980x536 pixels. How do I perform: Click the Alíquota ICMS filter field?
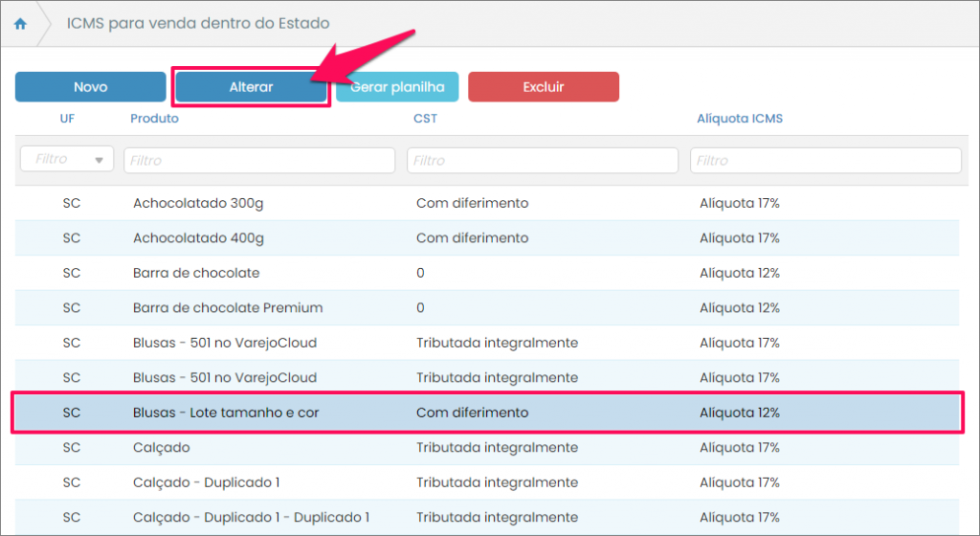click(x=825, y=161)
